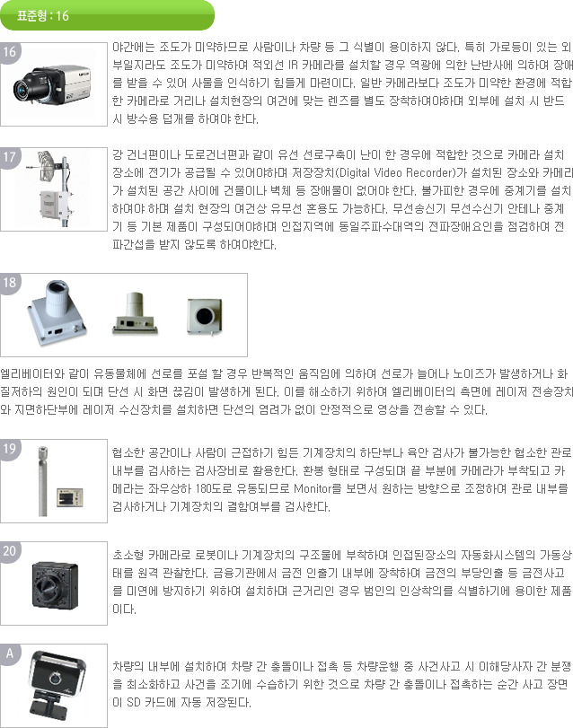Open the wireless antenna image numbered 17
Screen dimensions: 573x728
point(54,189)
